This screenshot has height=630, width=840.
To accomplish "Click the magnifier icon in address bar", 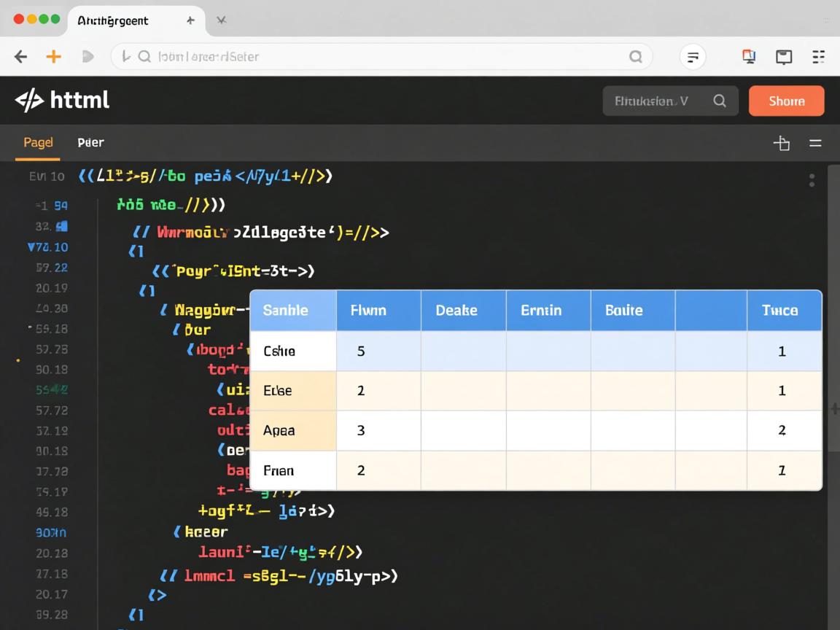I will pos(635,57).
